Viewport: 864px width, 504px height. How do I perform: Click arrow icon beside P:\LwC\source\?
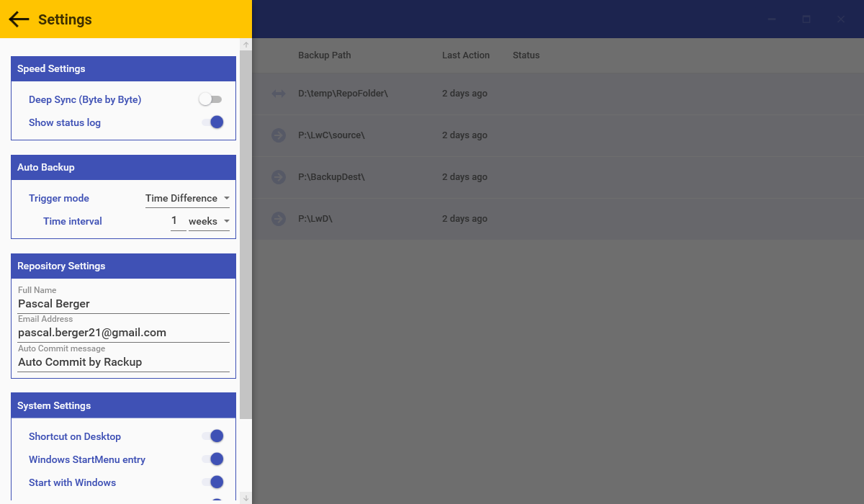coord(279,135)
